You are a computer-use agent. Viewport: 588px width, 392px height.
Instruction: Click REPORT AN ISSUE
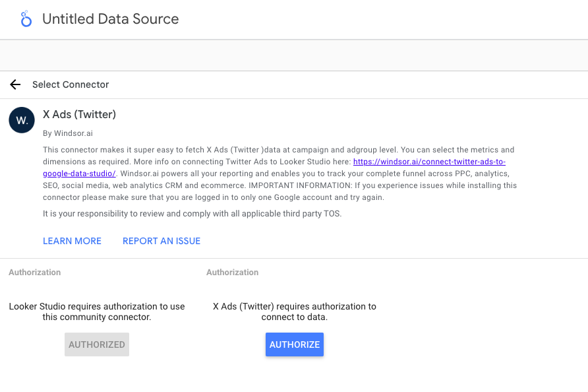162,241
